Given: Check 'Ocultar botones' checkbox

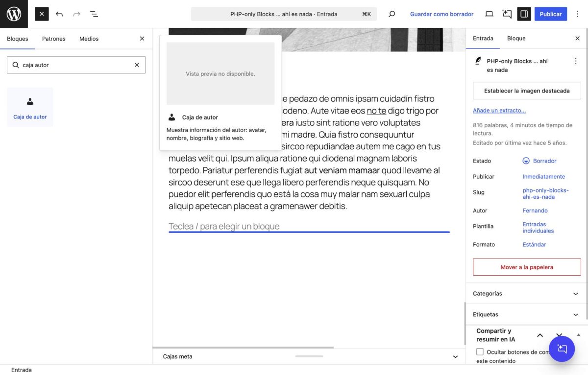Looking at the screenshot, I should 480,352.
